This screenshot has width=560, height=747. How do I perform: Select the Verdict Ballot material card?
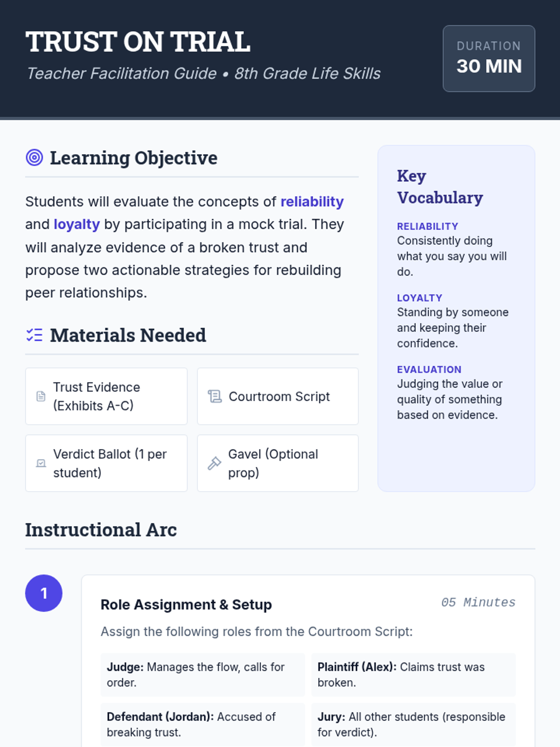[x=106, y=463]
